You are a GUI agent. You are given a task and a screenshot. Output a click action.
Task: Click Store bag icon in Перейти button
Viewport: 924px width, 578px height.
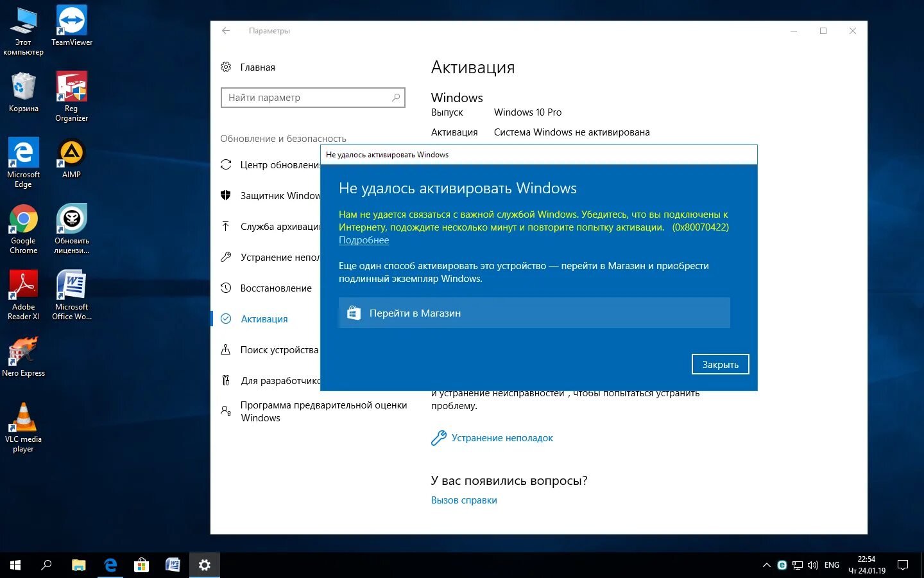(354, 313)
